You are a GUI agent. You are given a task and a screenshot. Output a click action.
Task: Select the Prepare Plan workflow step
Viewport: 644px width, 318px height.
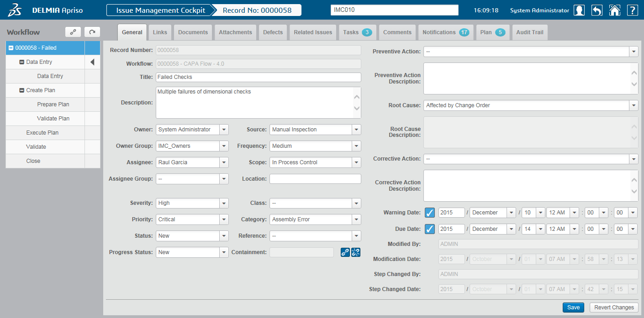click(x=53, y=104)
